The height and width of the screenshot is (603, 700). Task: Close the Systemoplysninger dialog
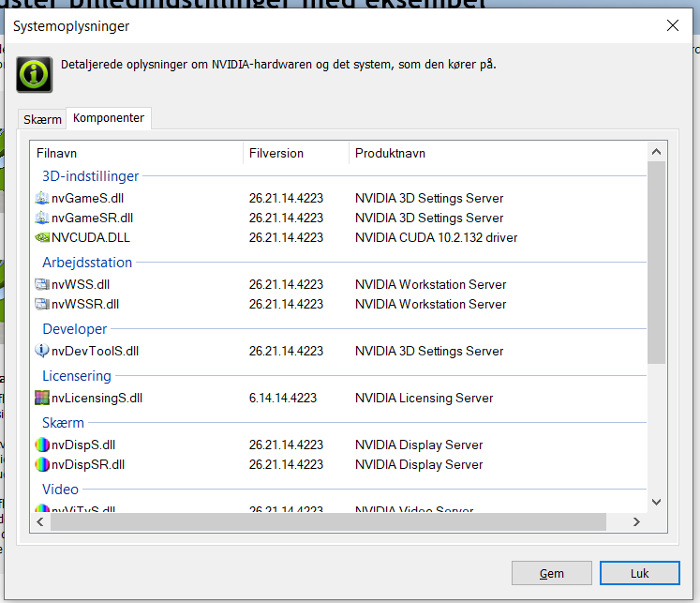(x=672, y=25)
